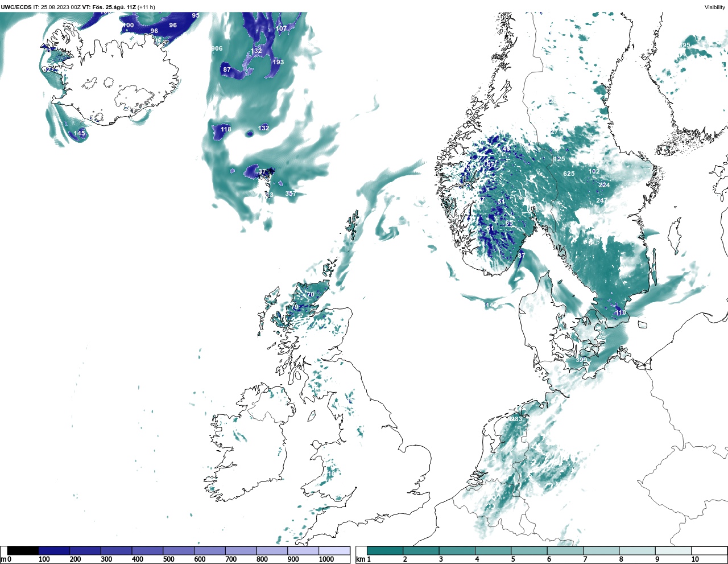Click the '1000' tick on metre scale
The width and height of the screenshot is (728, 564).
point(326,559)
